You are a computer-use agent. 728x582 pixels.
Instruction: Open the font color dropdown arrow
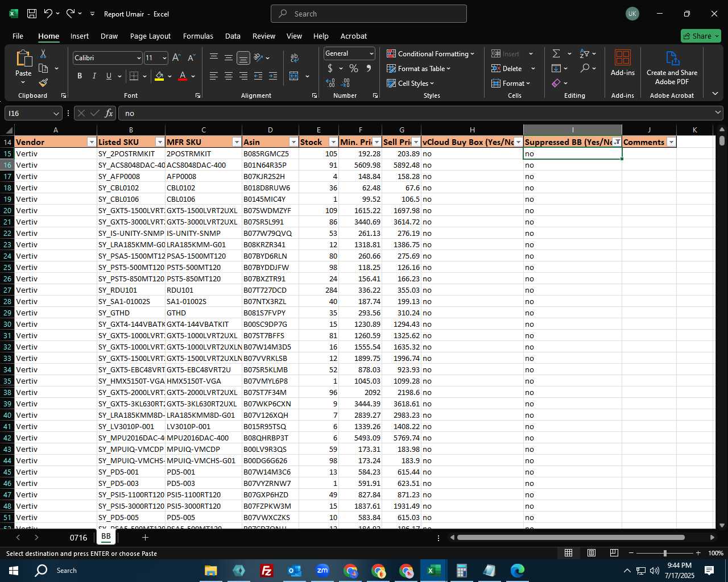(193, 76)
